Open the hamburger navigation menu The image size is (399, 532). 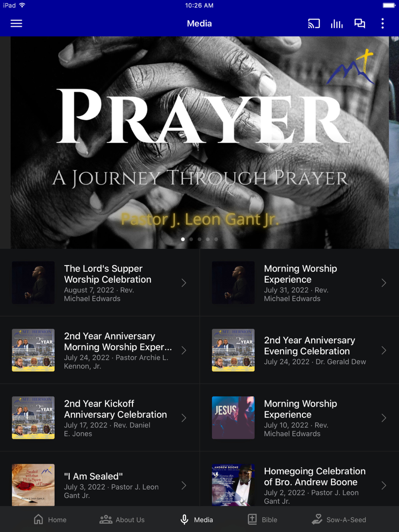click(16, 24)
